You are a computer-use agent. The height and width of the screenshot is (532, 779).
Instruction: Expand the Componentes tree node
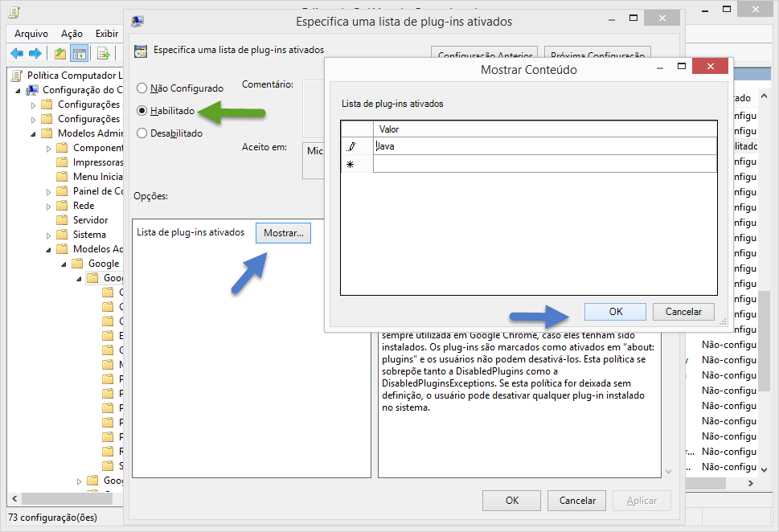[x=48, y=149]
